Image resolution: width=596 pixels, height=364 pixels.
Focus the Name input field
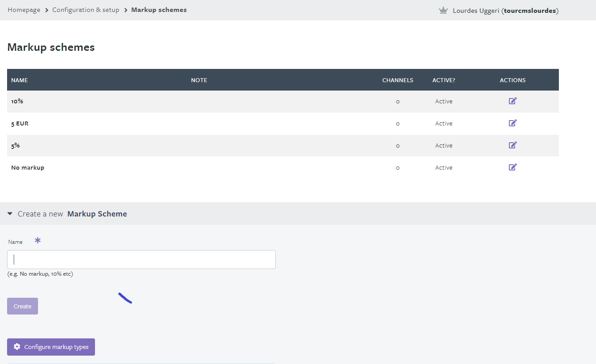point(141,259)
